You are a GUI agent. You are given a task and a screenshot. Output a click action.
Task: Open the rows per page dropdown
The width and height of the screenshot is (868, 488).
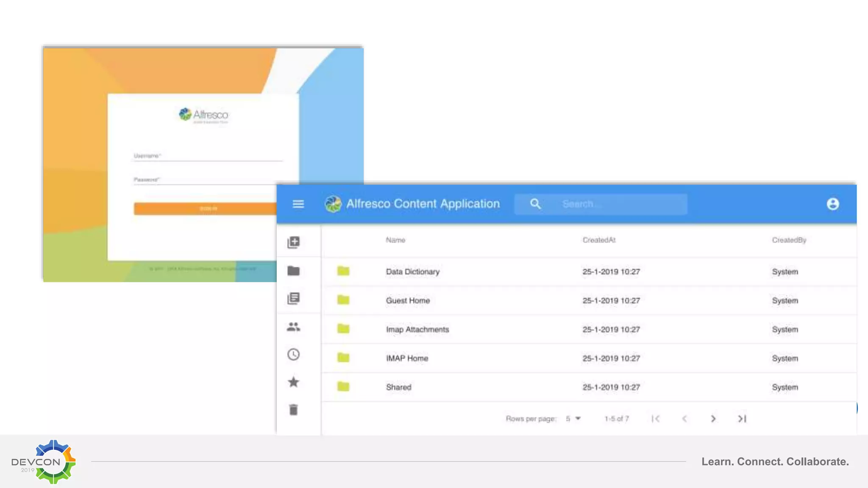pyautogui.click(x=573, y=419)
